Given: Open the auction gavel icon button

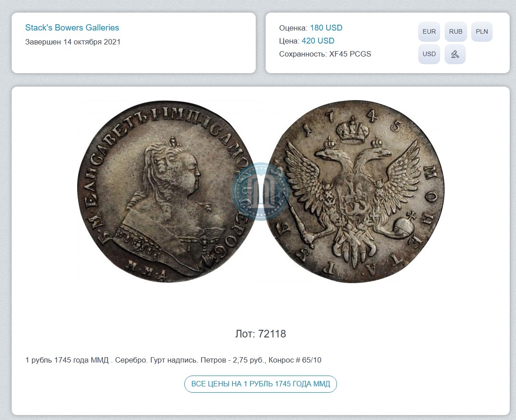Looking at the screenshot, I should pos(455,54).
